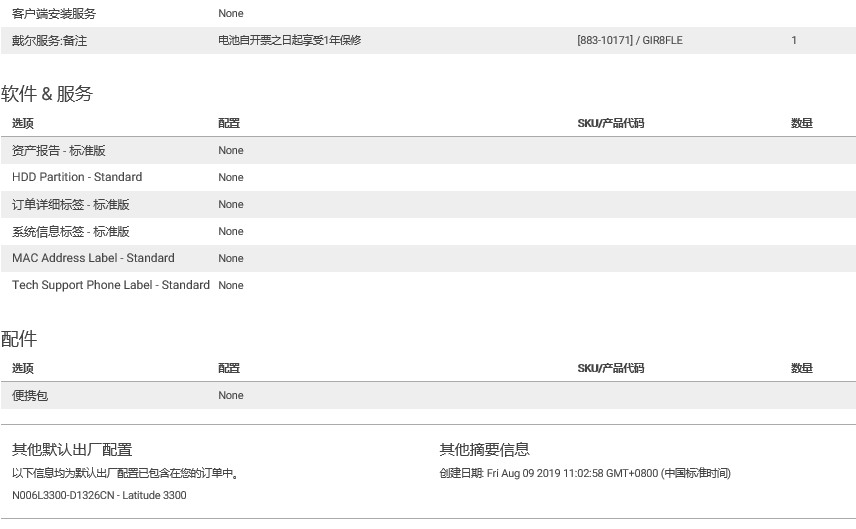Select the MAC Address Label - Standard row
The height and width of the screenshot is (529, 856).
[x=93, y=258]
